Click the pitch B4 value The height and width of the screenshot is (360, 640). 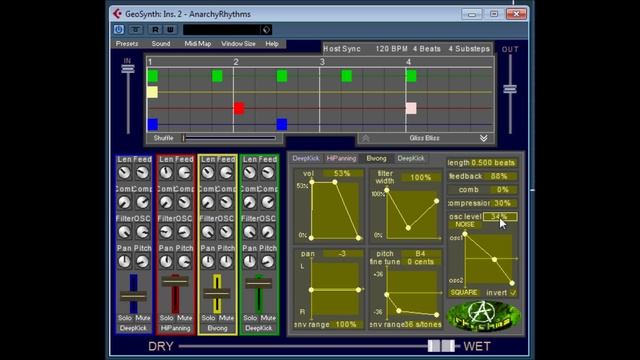point(420,254)
